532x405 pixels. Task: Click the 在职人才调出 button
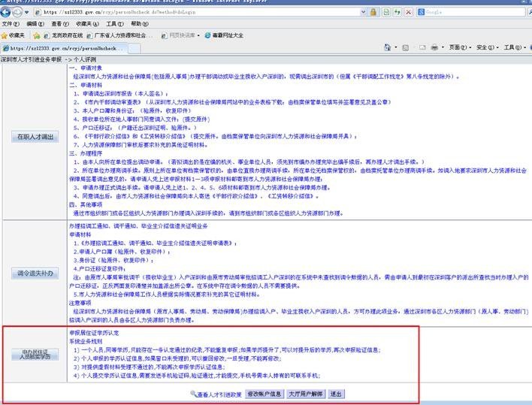tap(35, 137)
